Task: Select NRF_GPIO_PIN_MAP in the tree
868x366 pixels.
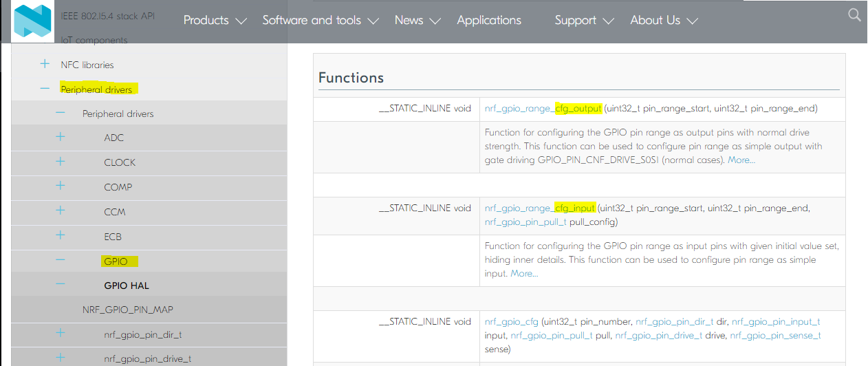Action: (x=127, y=310)
